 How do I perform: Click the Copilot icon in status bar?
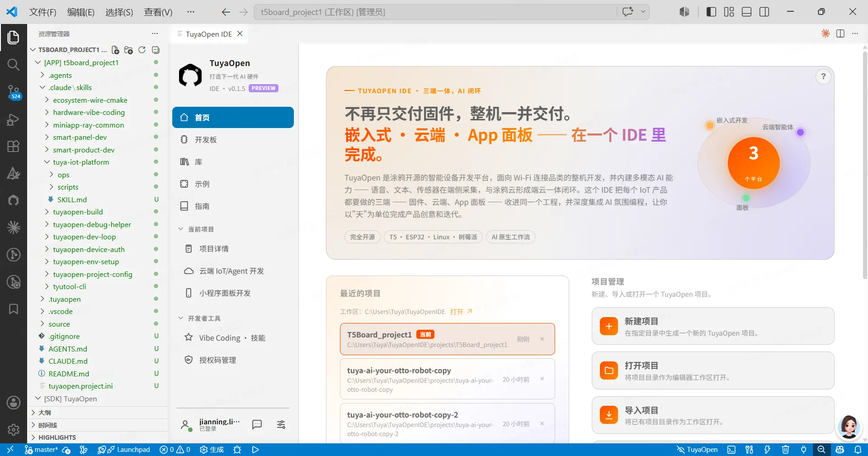(840, 450)
